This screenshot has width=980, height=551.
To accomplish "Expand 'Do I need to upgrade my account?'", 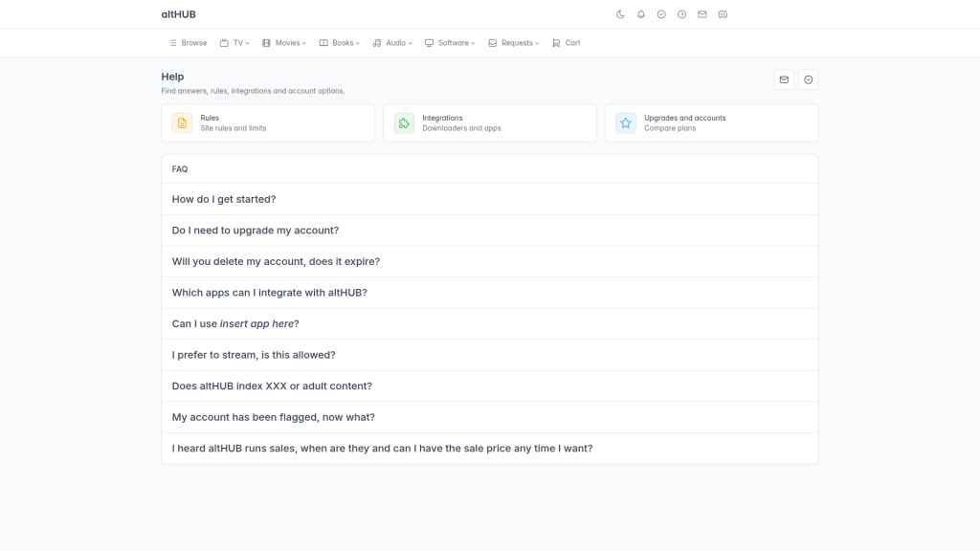I will point(490,231).
